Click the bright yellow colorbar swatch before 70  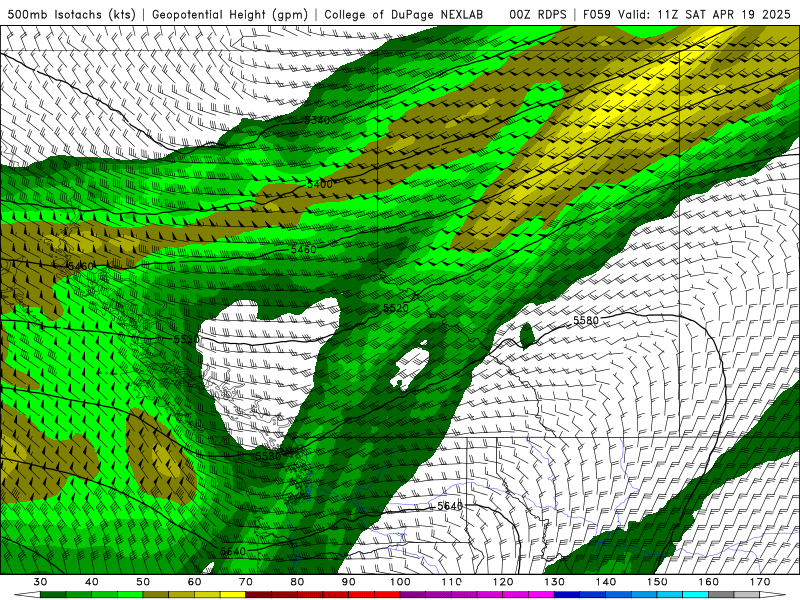click(x=233, y=595)
